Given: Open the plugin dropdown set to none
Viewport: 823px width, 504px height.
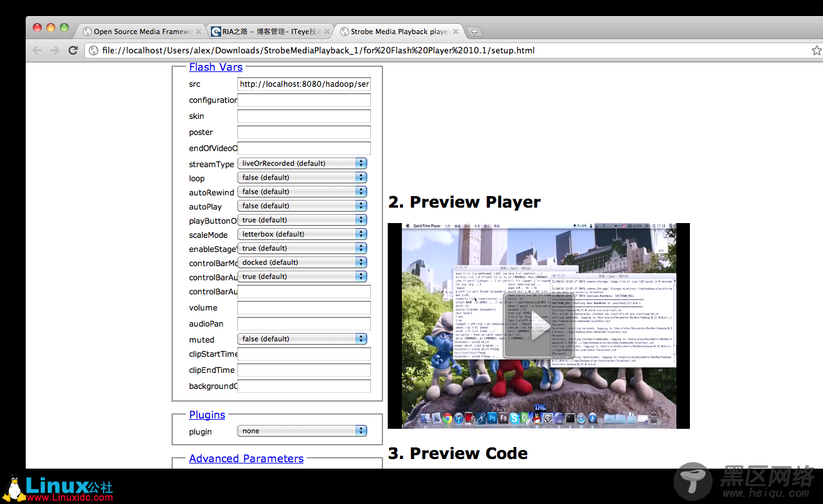Looking at the screenshot, I should (302, 431).
